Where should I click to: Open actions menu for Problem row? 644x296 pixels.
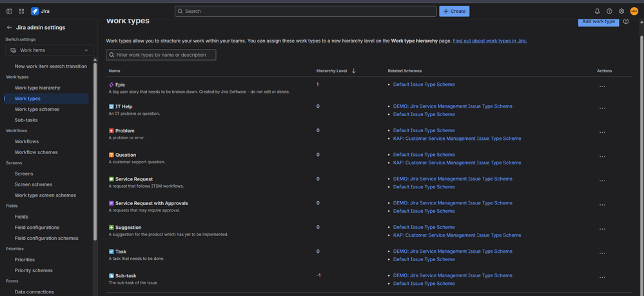(x=602, y=133)
